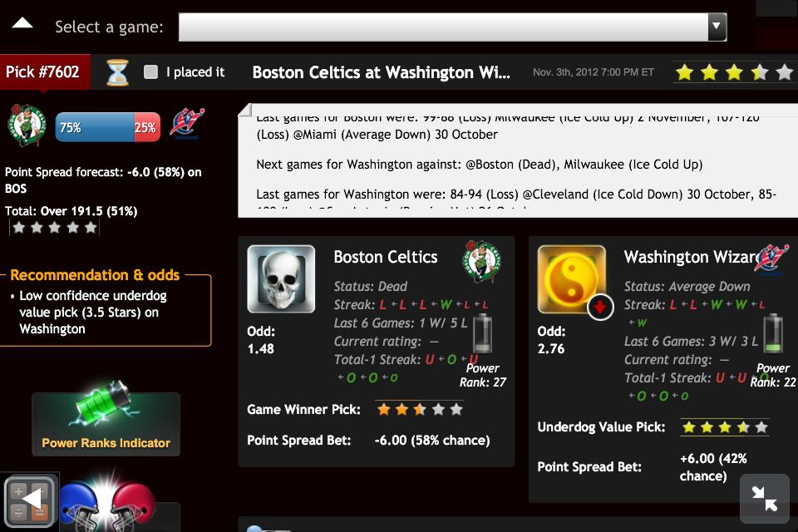
Task: Click the blue 75% probability segment
Action: (x=95, y=127)
